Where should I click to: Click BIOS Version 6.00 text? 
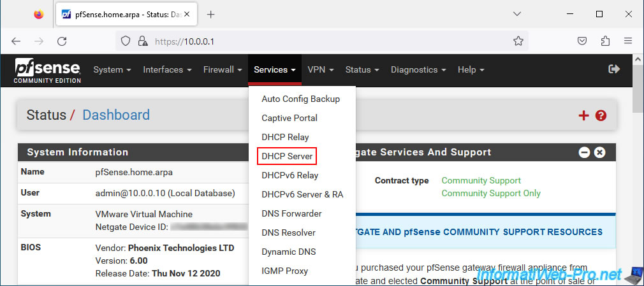[121, 261]
